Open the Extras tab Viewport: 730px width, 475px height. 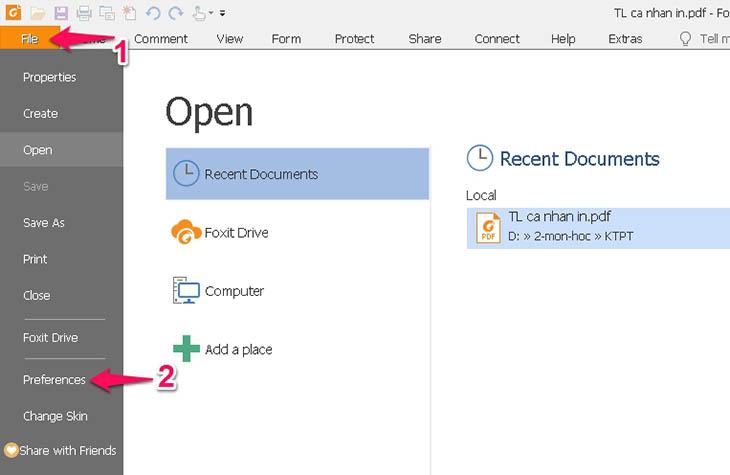pos(625,39)
